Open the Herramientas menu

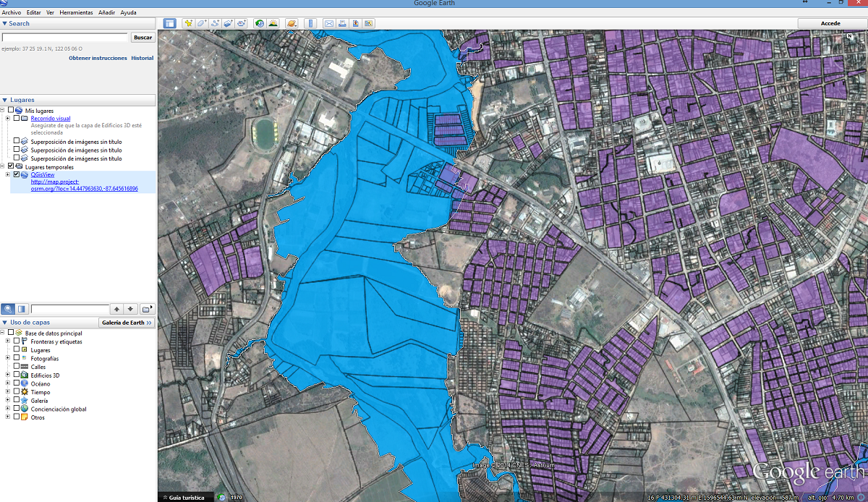point(77,13)
